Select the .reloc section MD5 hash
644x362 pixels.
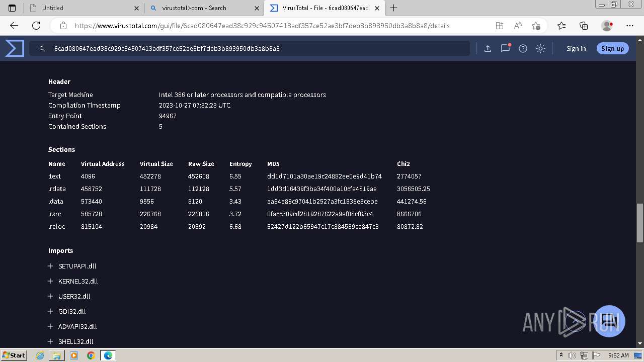click(x=323, y=227)
